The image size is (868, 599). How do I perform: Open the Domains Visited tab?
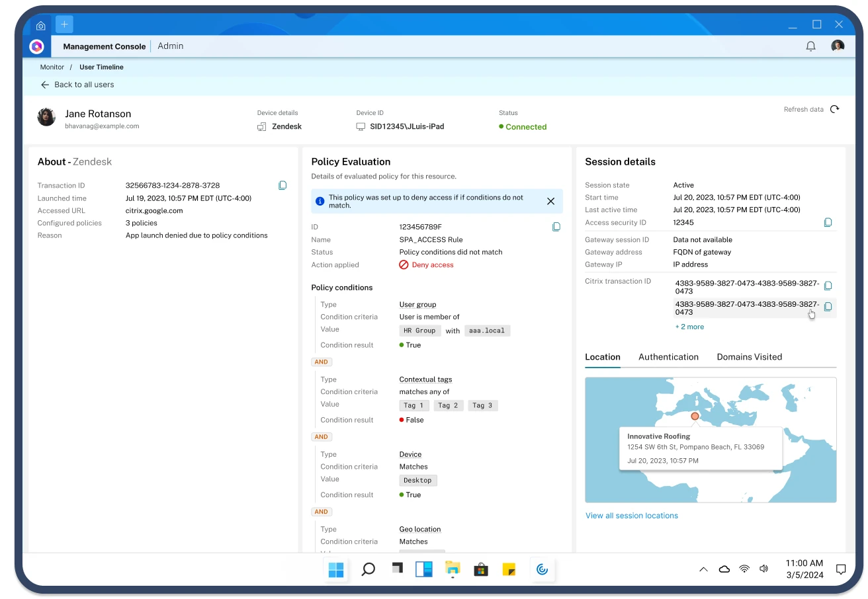pos(750,357)
